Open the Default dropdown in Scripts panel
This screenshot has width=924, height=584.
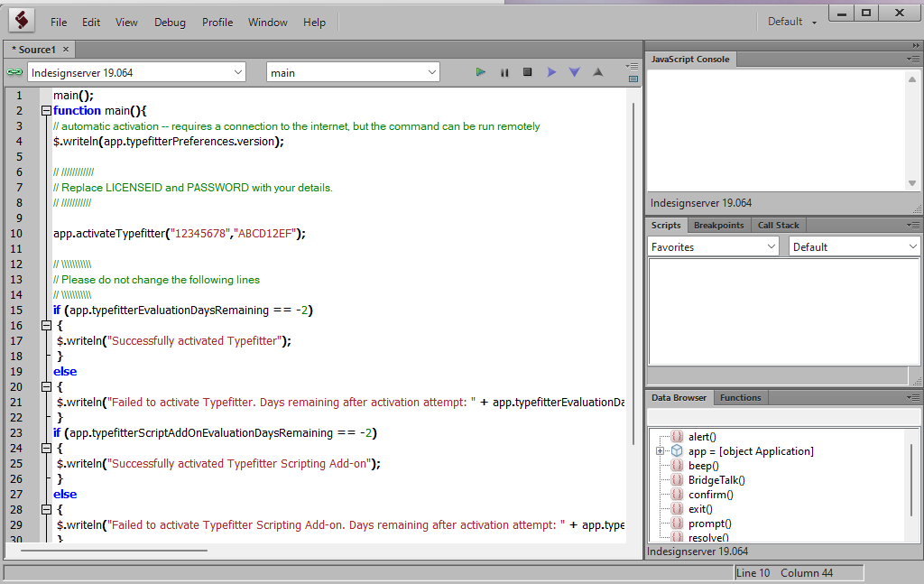pyautogui.click(x=854, y=247)
